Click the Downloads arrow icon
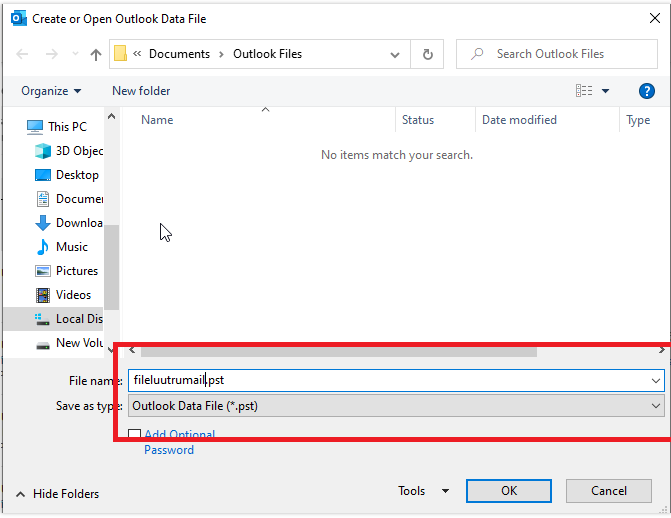 [43, 223]
